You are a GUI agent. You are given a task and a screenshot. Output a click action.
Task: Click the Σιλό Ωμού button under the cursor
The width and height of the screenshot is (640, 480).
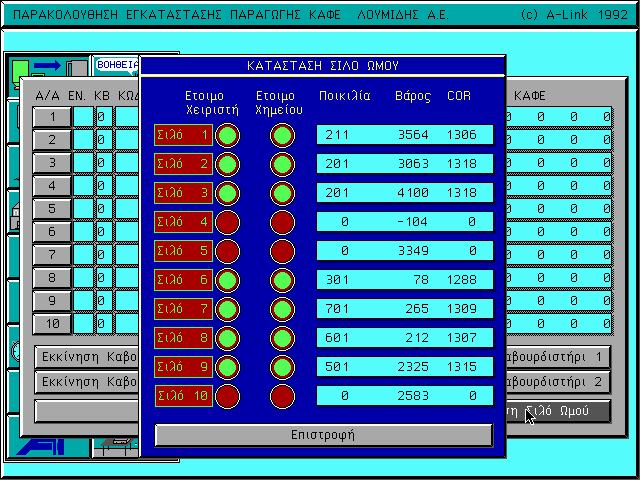tap(558, 411)
